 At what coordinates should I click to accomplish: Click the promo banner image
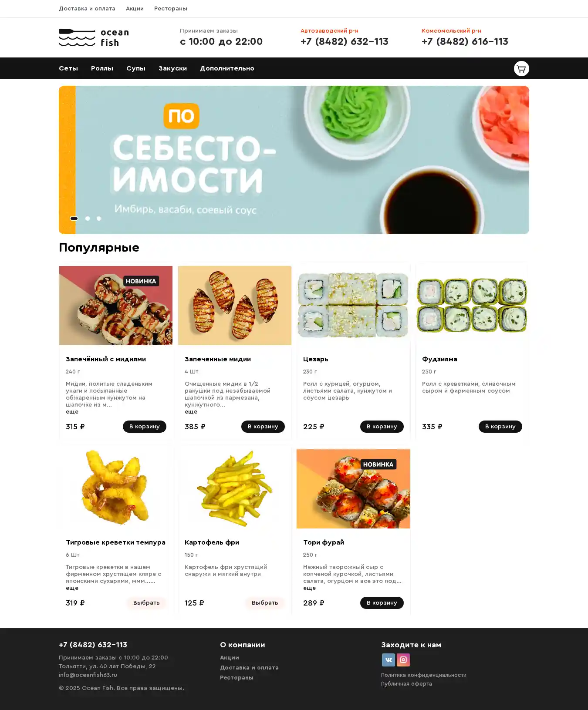[x=294, y=160]
